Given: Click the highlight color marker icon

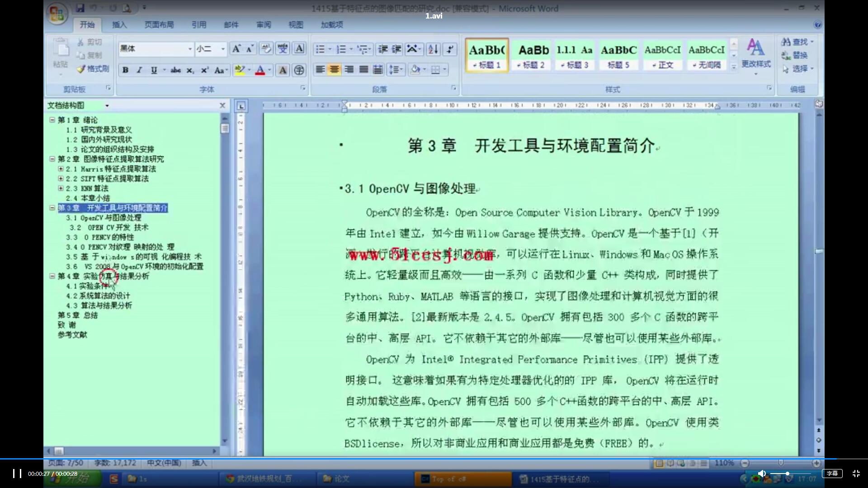Looking at the screenshot, I should click(x=239, y=70).
